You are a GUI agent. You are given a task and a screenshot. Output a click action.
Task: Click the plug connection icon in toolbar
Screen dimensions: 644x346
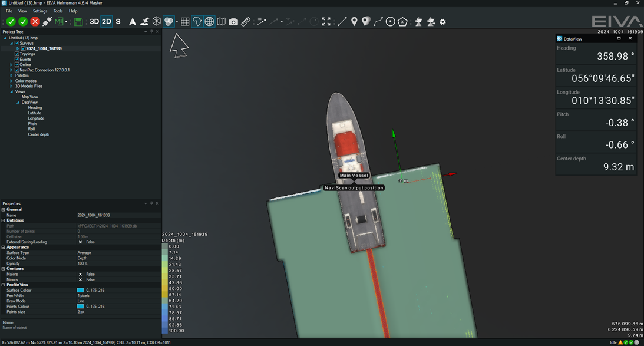coord(47,21)
